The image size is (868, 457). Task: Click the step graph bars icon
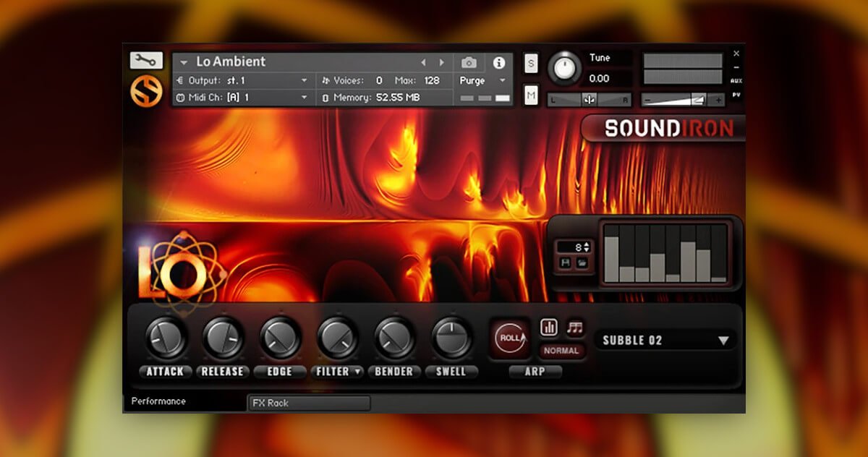[549, 328]
